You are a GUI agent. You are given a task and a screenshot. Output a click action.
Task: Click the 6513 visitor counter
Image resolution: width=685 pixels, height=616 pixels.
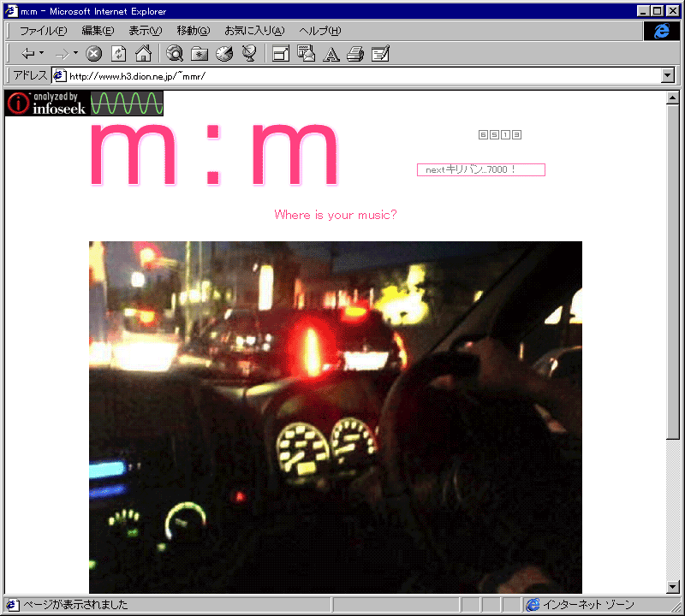point(500,135)
